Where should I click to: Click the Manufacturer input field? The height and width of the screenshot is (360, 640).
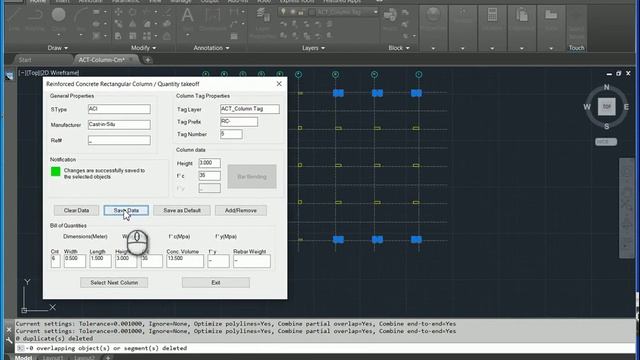click(119, 124)
